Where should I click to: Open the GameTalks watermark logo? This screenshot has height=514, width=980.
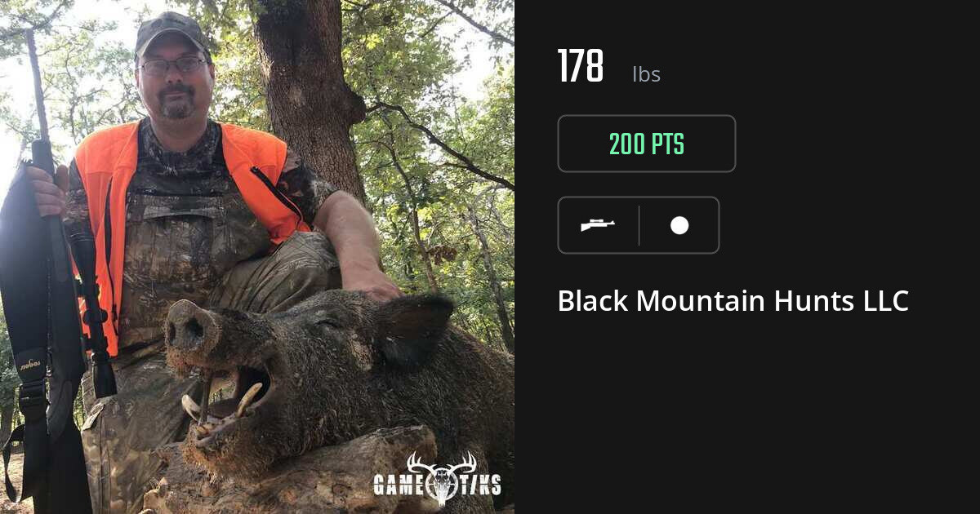coord(437,479)
